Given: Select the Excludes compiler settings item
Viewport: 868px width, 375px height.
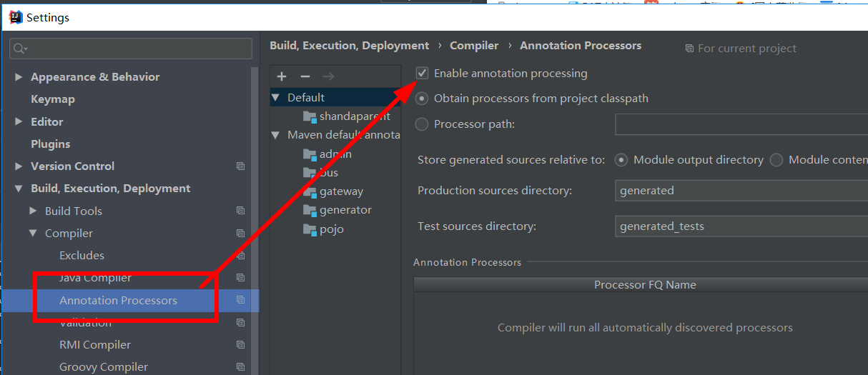Looking at the screenshot, I should 82,256.
